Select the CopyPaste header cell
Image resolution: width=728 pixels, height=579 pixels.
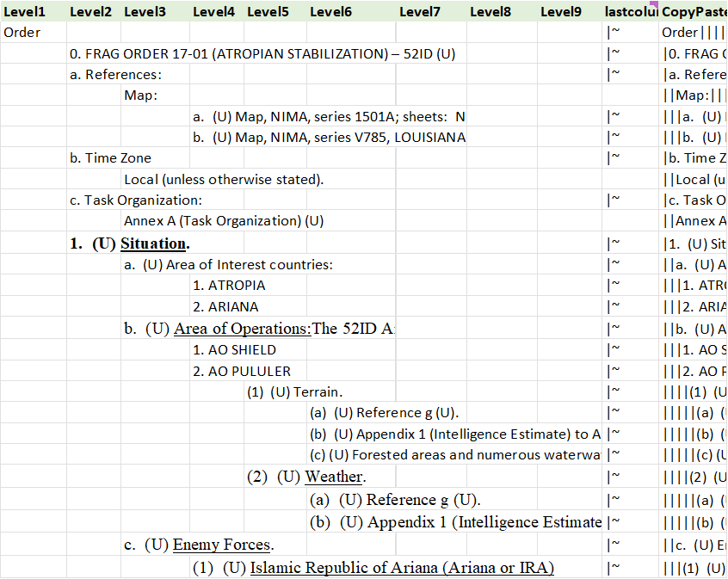coord(694,11)
